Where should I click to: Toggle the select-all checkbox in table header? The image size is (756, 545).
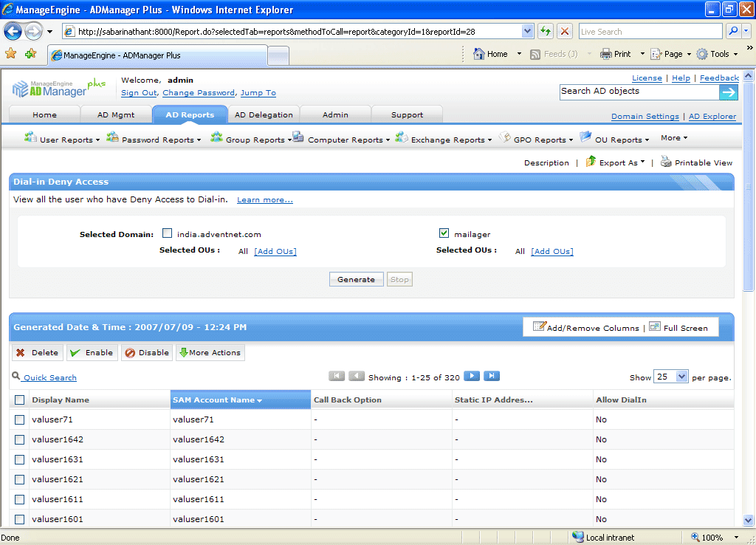click(x=19, y=400)
